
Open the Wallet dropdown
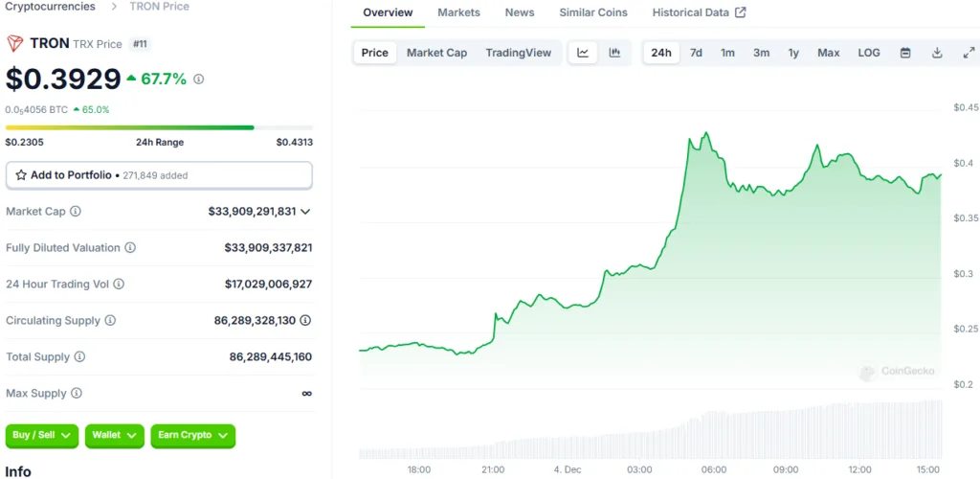[115, 435]
